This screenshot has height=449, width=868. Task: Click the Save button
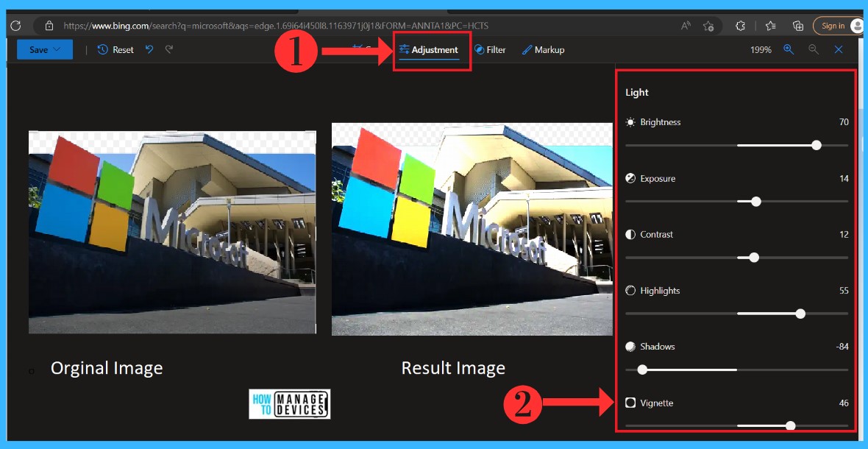tap(45, 49)
